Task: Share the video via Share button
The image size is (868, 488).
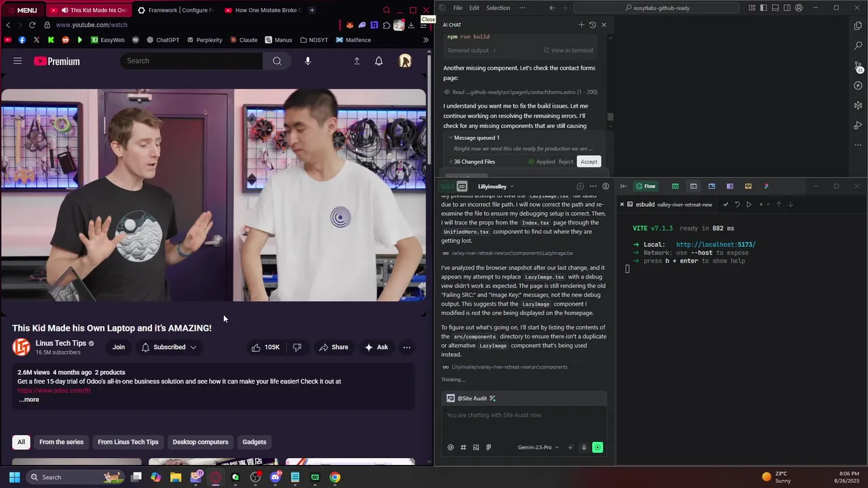Action: point(334,347)
